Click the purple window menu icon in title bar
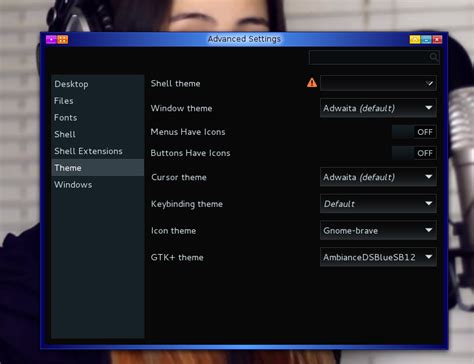The width and height of the screenshot is (474, 364). coord(51,40)
